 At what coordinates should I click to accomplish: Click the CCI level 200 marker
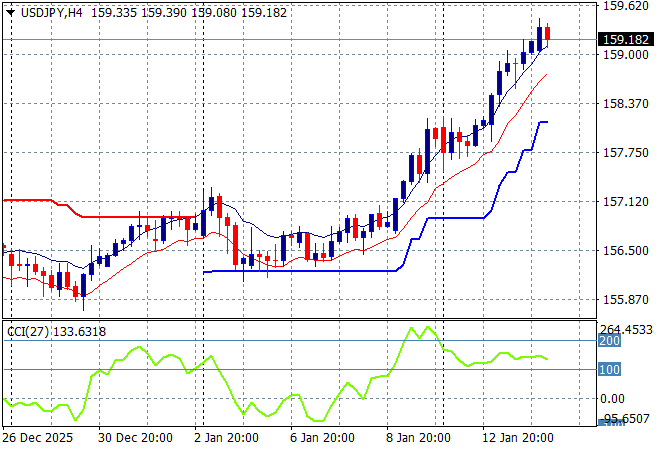tap(610, 341)
